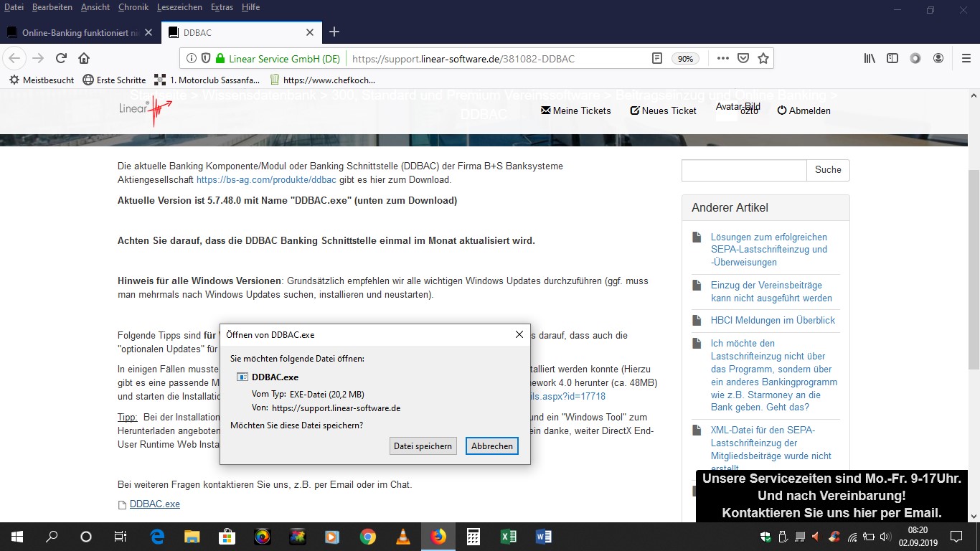Open Excel from the Windows taskbar

[508, 537]
